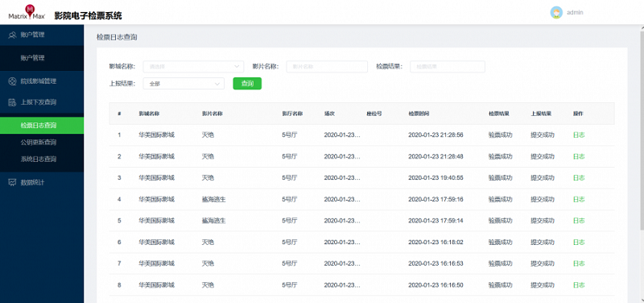644x303 pixels.
Task: Click the 院线影城管理 film reel icon
Action: pos(12,81)
